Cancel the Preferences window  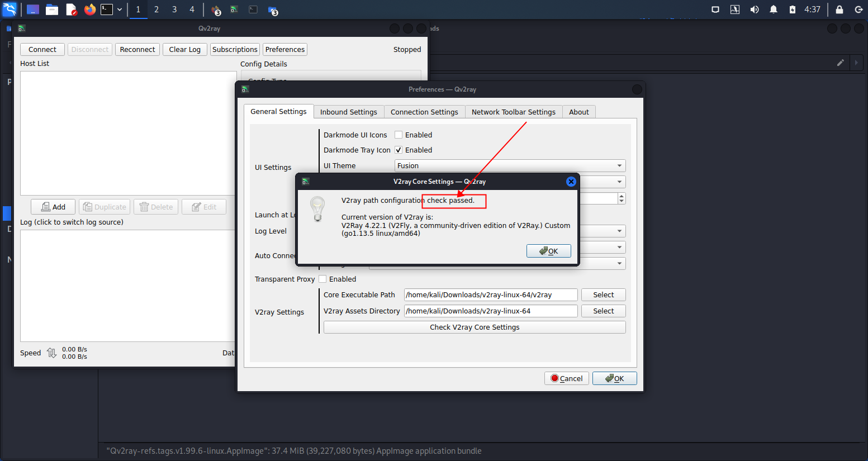(567, 378)
